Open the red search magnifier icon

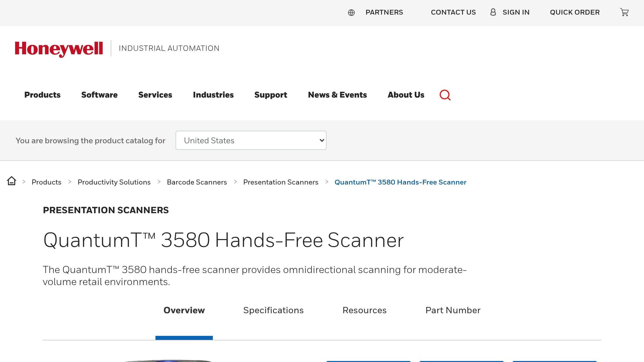click(445, 95)
